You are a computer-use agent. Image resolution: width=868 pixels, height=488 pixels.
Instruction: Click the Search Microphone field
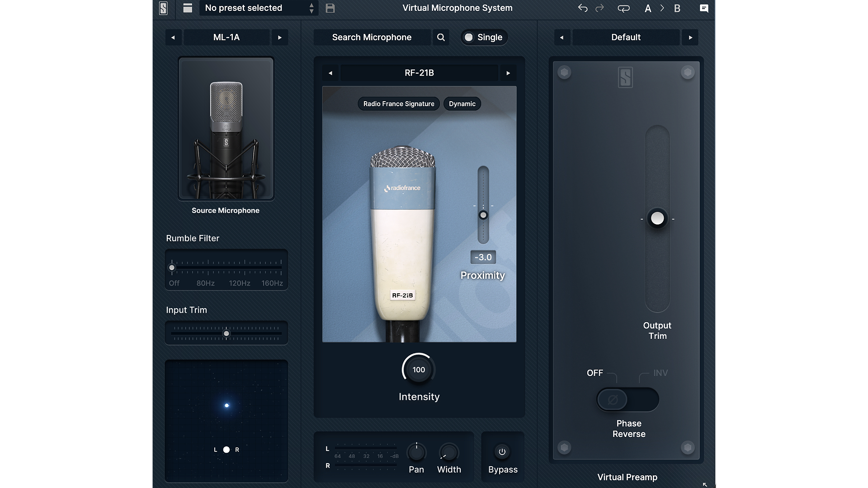372,38
